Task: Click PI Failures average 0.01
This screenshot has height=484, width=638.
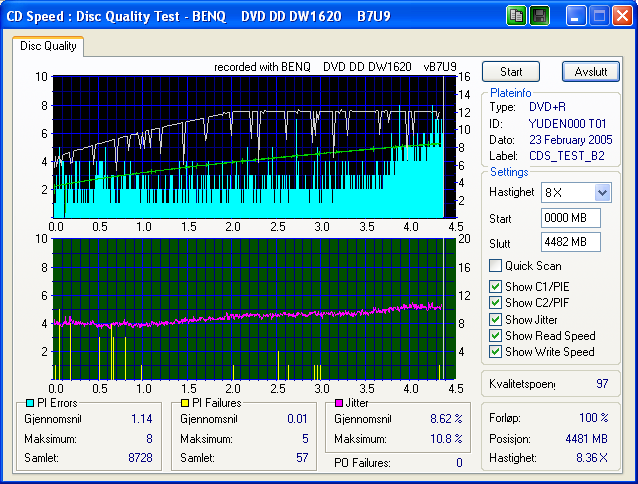Action: [x=297, y=419]
